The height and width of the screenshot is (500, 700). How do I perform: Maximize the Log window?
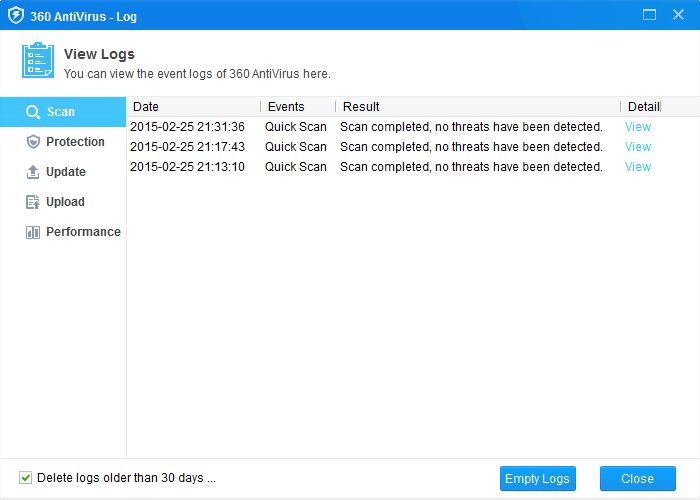click(649, 15)
